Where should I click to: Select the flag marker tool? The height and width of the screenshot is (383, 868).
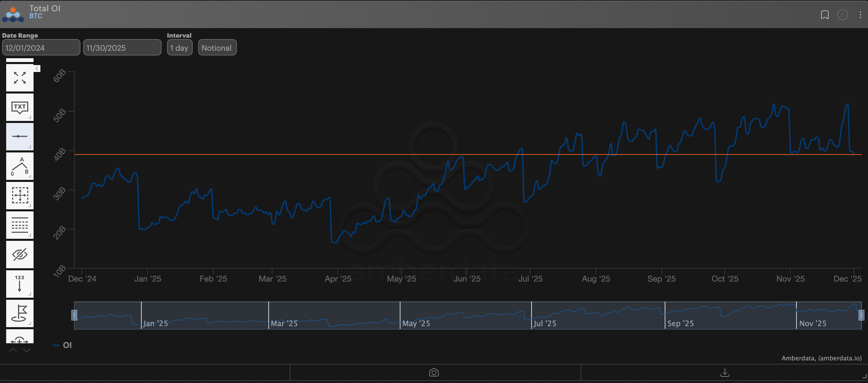(x=20, y=313)
